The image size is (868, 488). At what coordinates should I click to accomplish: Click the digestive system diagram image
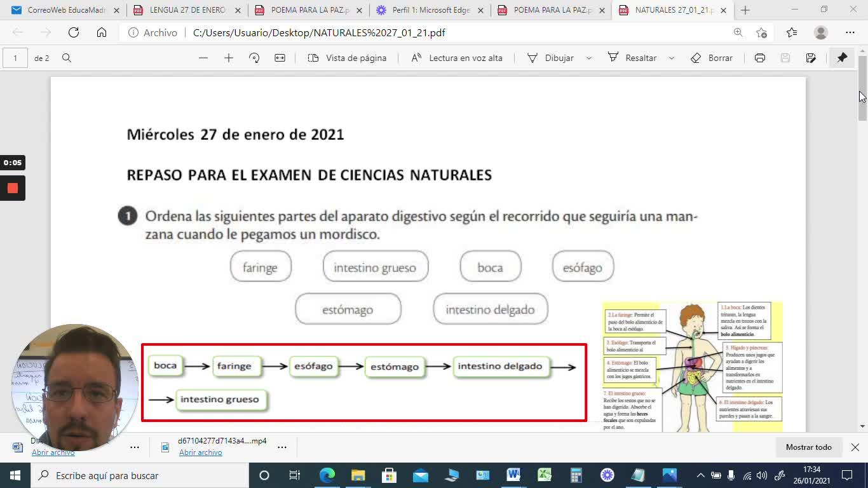693,367
